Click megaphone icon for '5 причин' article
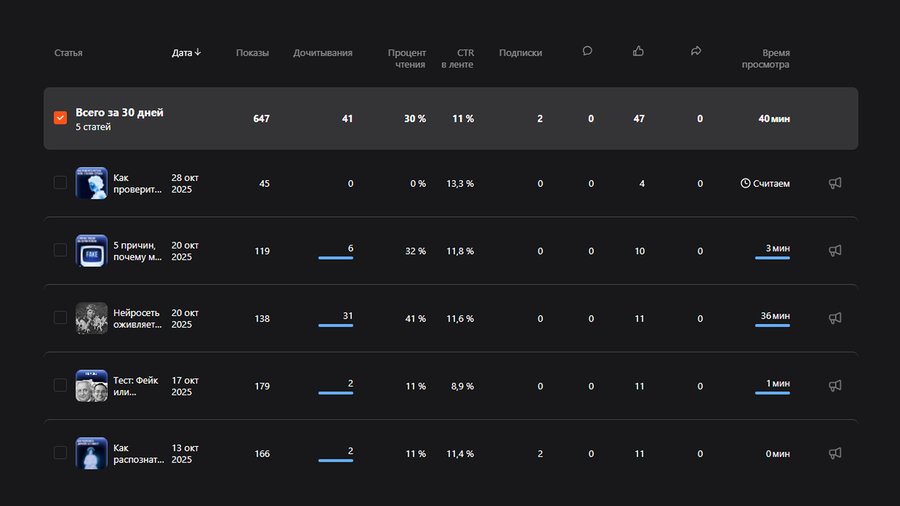The width and height of the screenshot is (900, 506). 835,251
